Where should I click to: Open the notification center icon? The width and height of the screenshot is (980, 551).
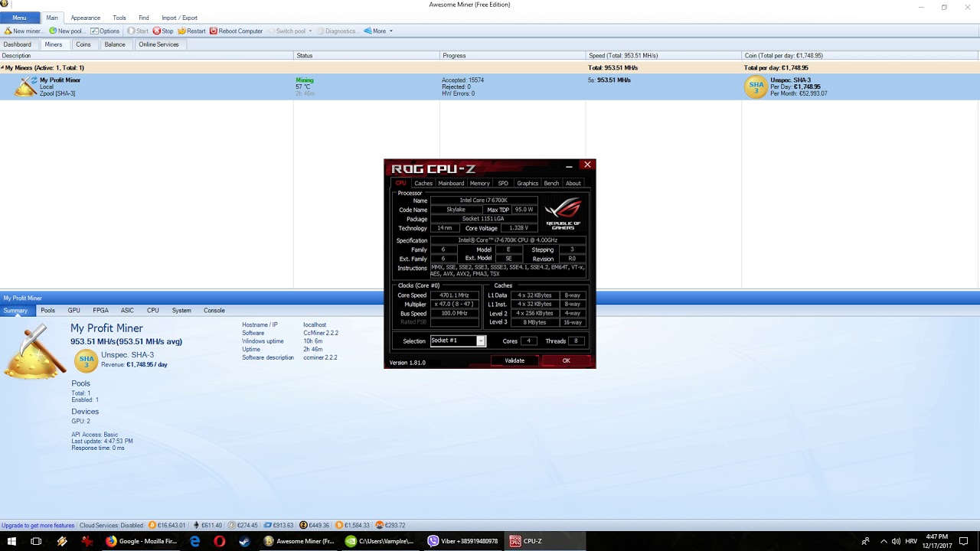[964, 541]
